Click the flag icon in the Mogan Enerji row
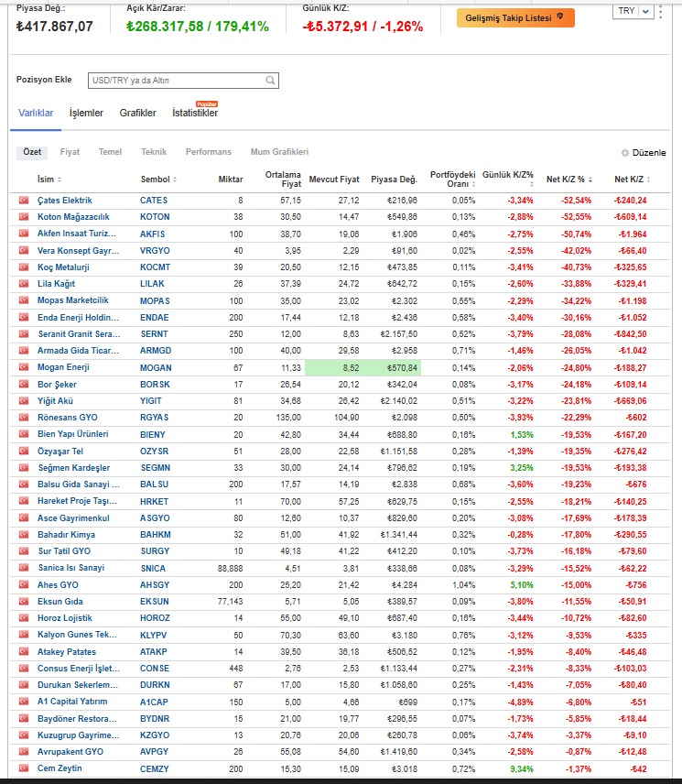The image size is (682, 784). point(24,367)
